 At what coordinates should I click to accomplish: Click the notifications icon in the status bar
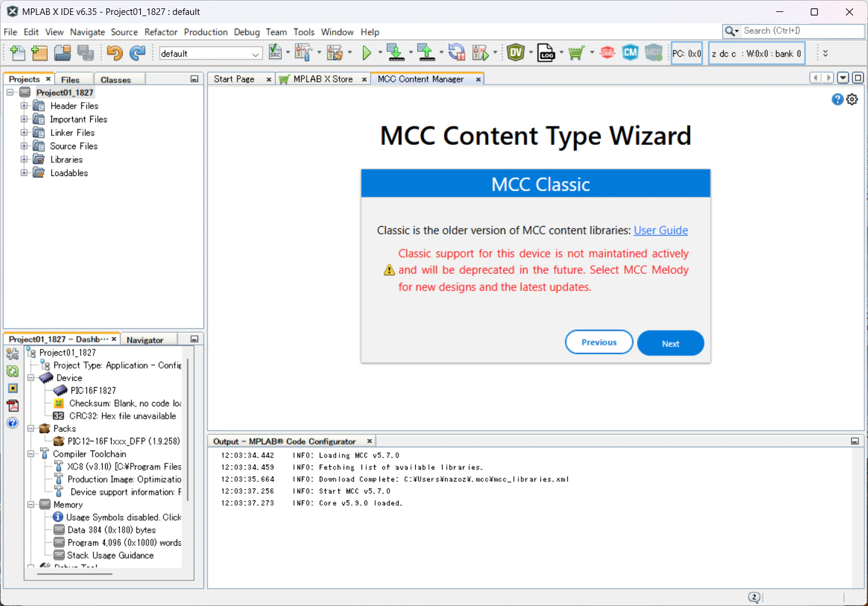point(754,597)
